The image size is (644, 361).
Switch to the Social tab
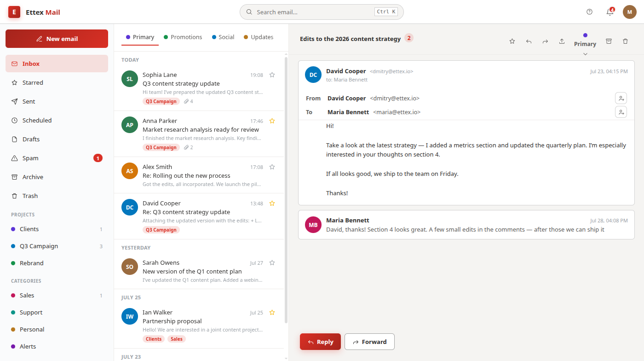pyautogui.click(x=223, y=37)
